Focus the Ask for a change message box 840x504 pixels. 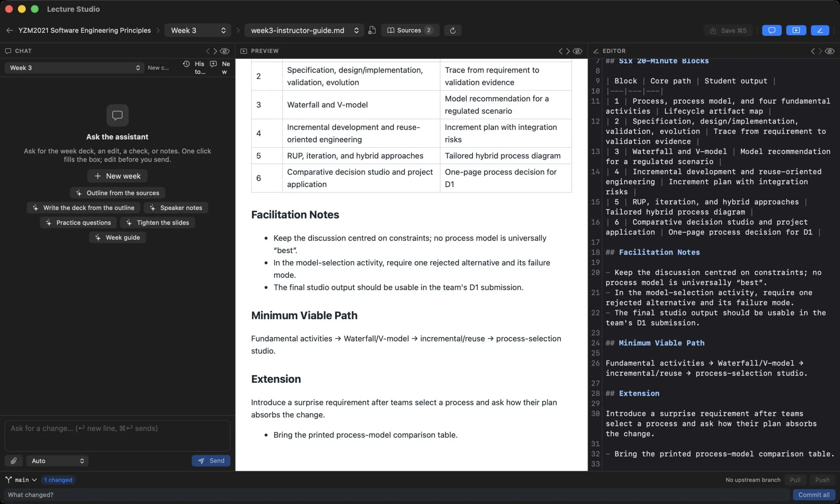117,436
